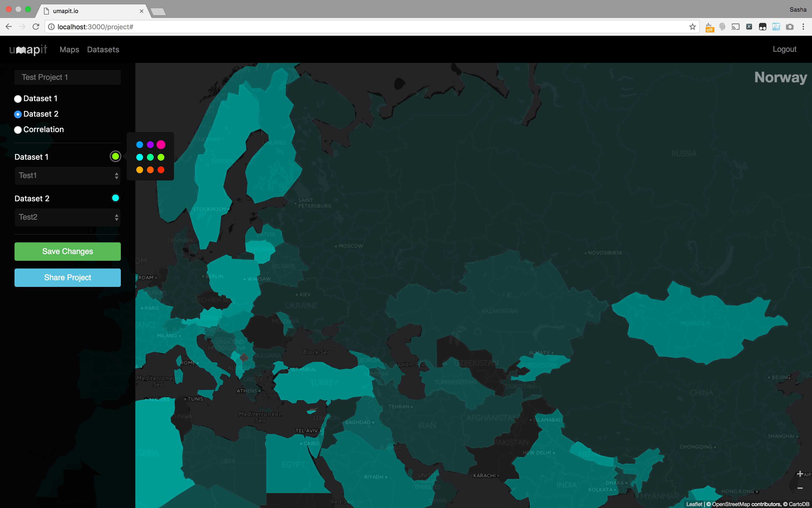
Task: Pick the lime green palette color
Action: (x=161, y=157)
